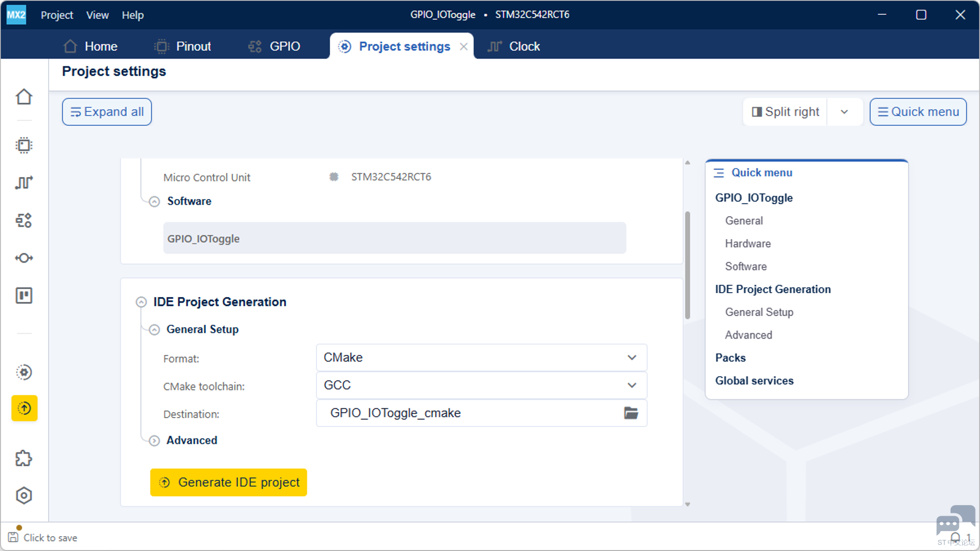Open the GPIO configuration icon in sidebar
Viewport: 980px width, 551px height.
[x=24, y=220]
